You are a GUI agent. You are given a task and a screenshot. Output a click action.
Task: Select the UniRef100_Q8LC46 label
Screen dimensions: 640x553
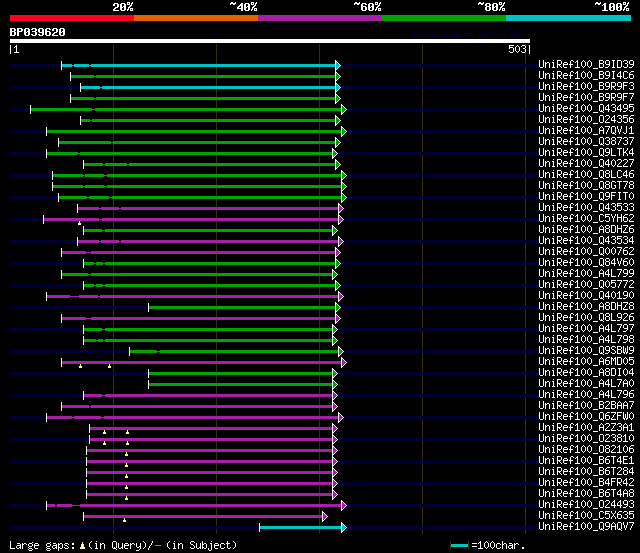(586, 175)
